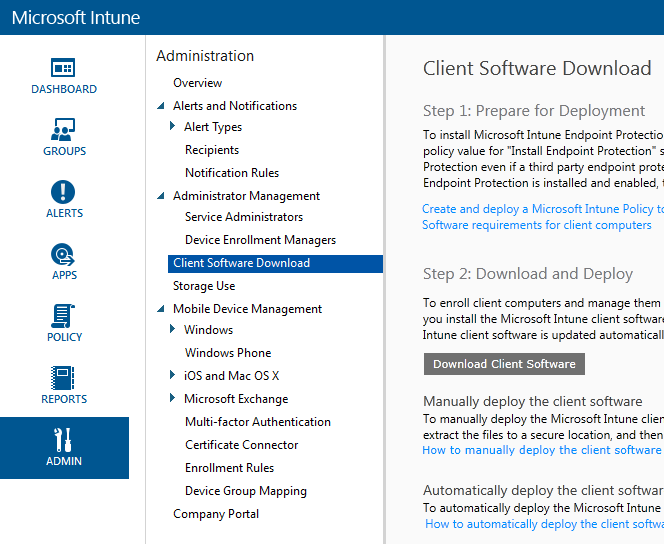Open Certificate Connector

pyautogui.click(x=241, y=445)
